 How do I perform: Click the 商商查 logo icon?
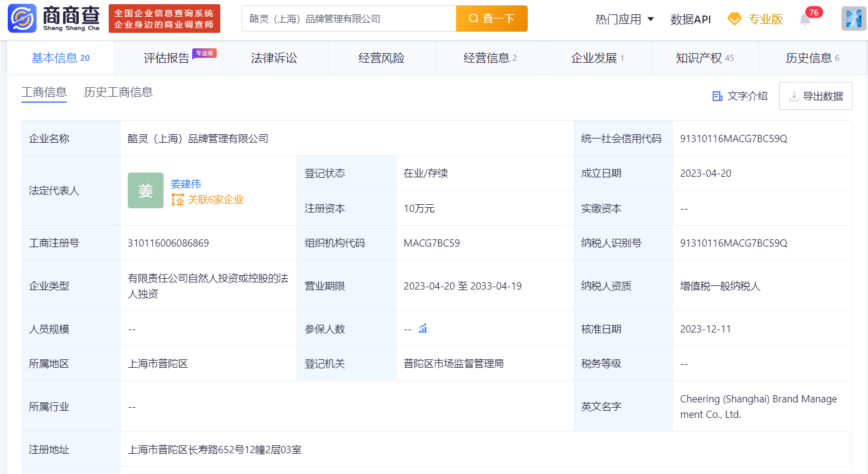pos(23,19)
